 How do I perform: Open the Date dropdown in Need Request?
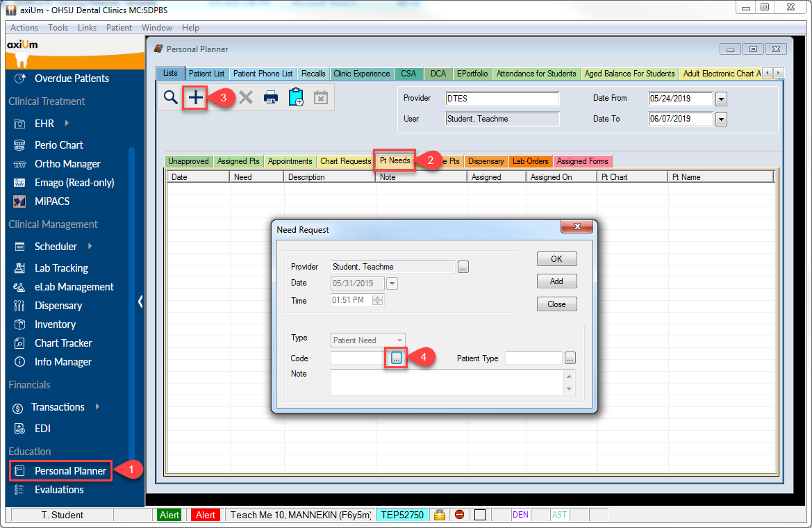click(x=392, y=283)
